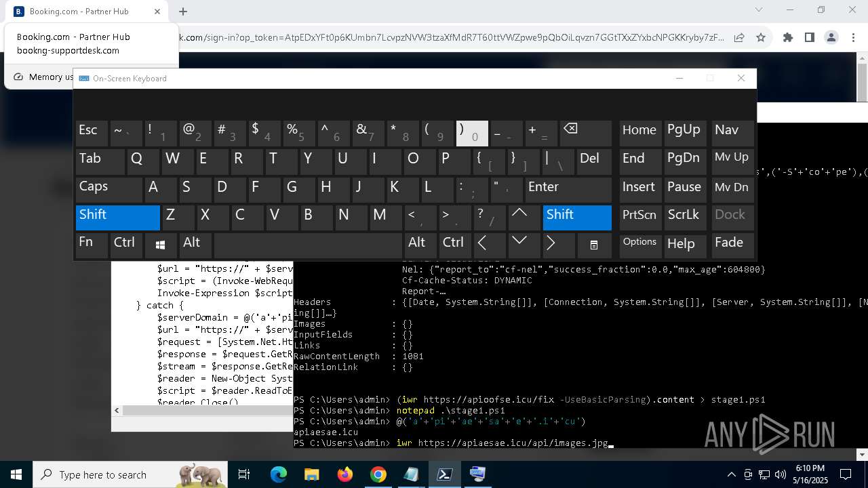Click the Mv Dn key
This screenshot has width=868, height=488.
pyautogui.click(x=732, y=189)
